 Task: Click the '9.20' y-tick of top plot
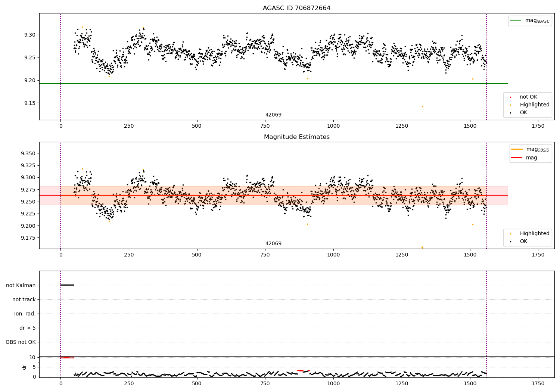(30, 80)
